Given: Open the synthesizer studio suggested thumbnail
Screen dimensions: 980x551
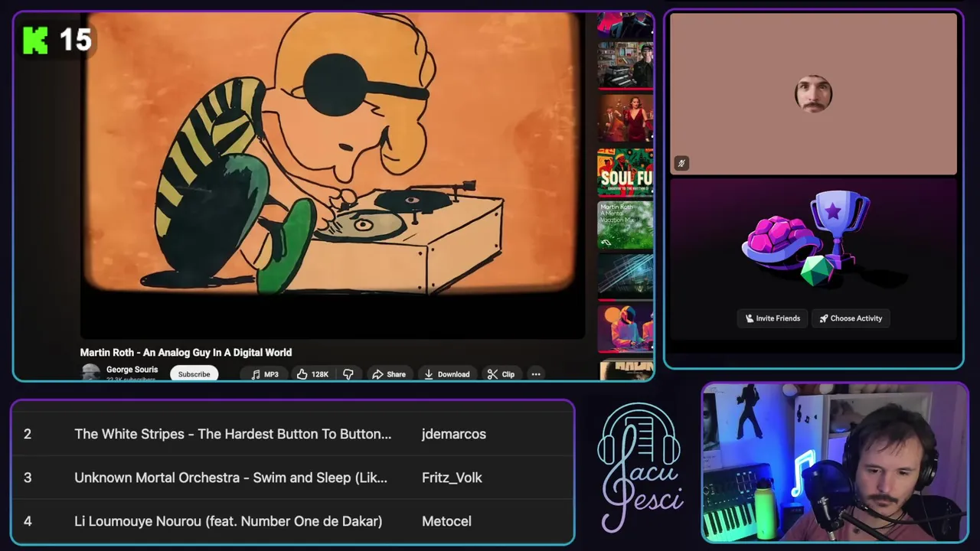Looking at the screenshot, I should (626, 65).
